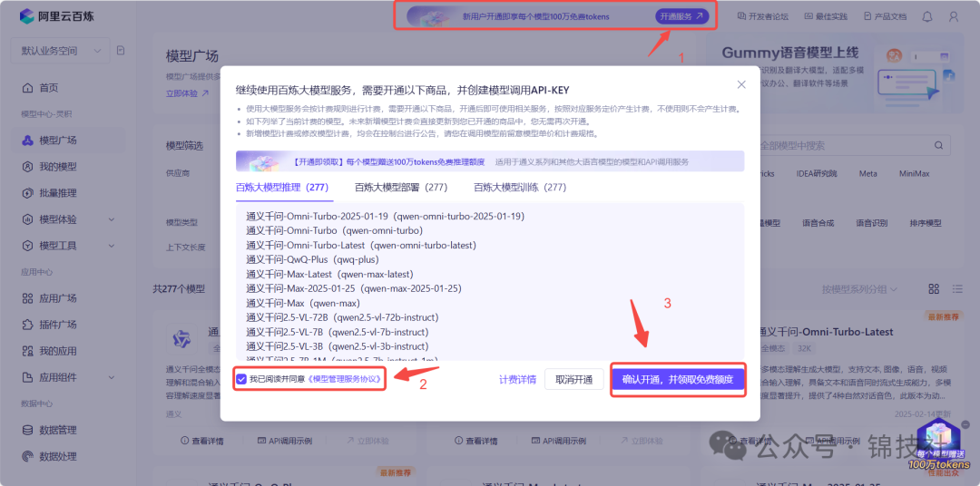980x486 pixels.
Task: Expand the 应用组件 submenu chevron
Action: [112, 377]
